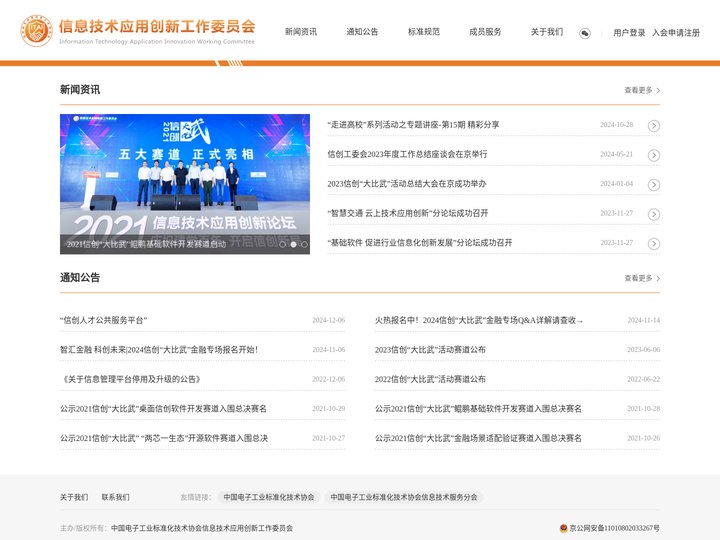
Task: Open news 2023信创大比武活动总结大会在京成功举办
Action: coord(407,184)
